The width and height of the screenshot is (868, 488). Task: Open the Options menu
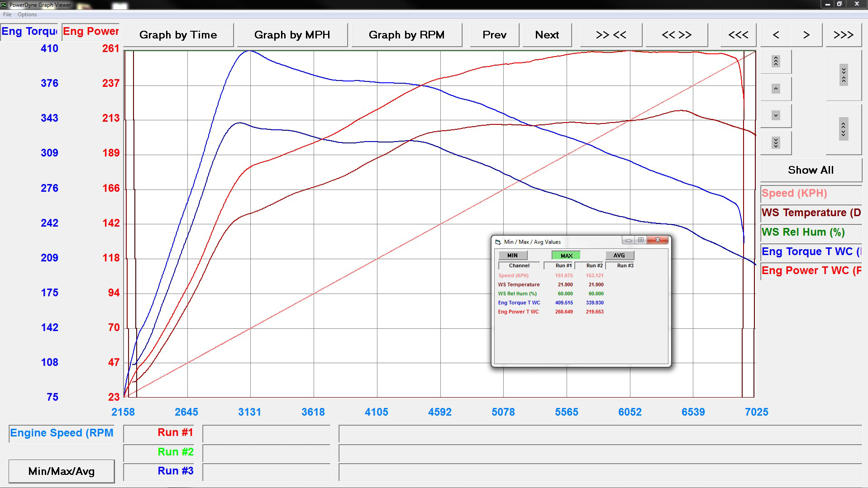pos(27,14)
